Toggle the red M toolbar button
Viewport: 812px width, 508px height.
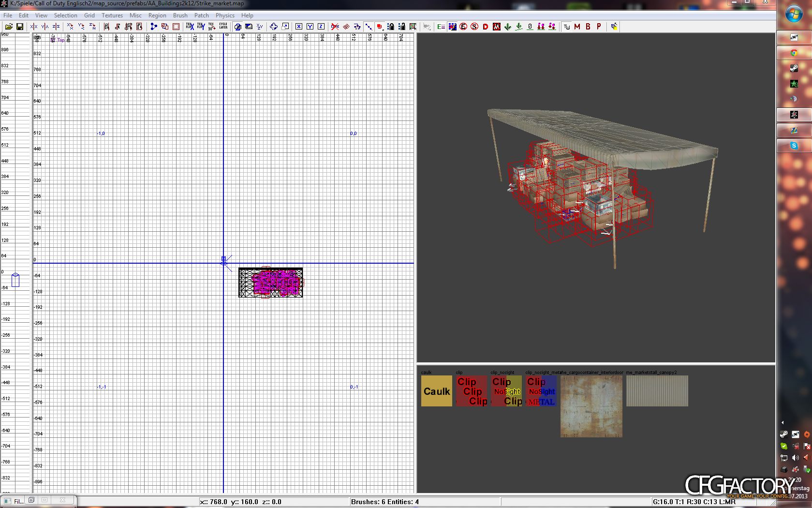[577, 27]
